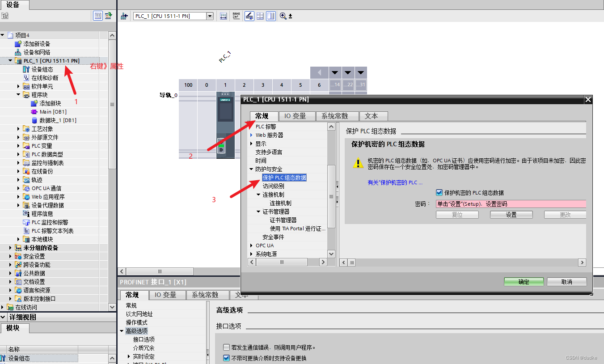Click the OPC UA 通信 folder icon
This screenshot has width=604, height=364.
tap(26, 188)
